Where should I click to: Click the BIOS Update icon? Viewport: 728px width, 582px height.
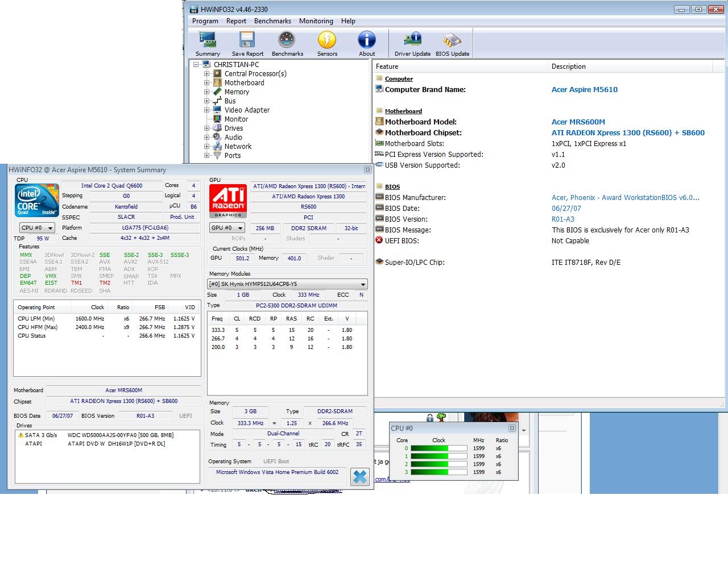452,44
